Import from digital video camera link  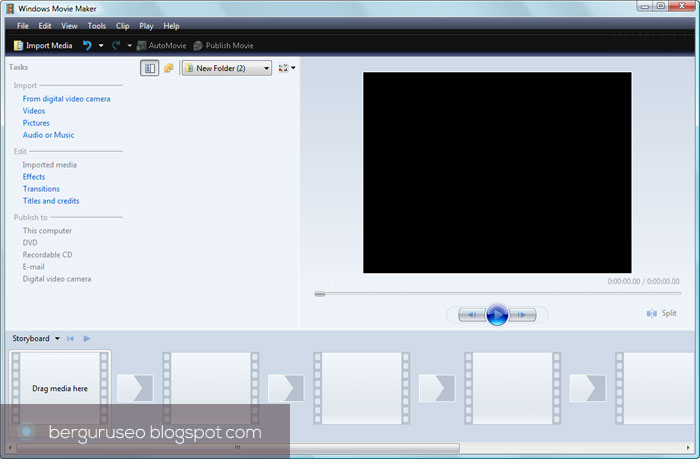[67, 99]
